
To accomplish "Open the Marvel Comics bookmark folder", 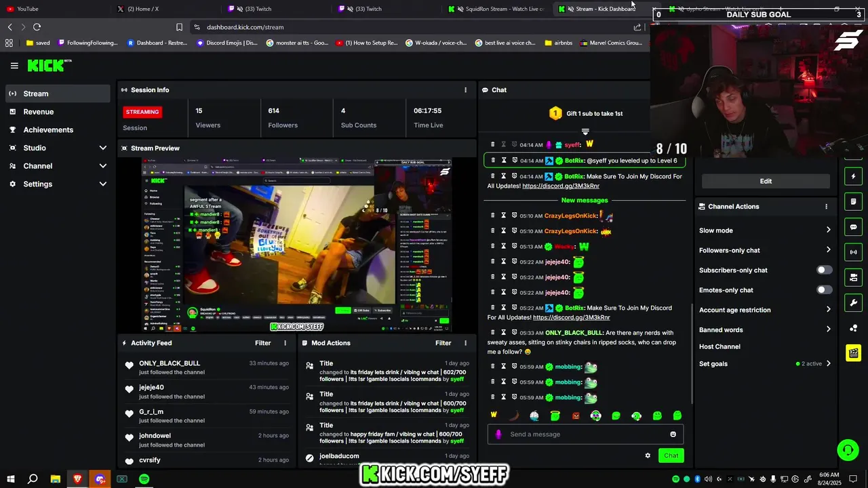I will click(611, 43).
